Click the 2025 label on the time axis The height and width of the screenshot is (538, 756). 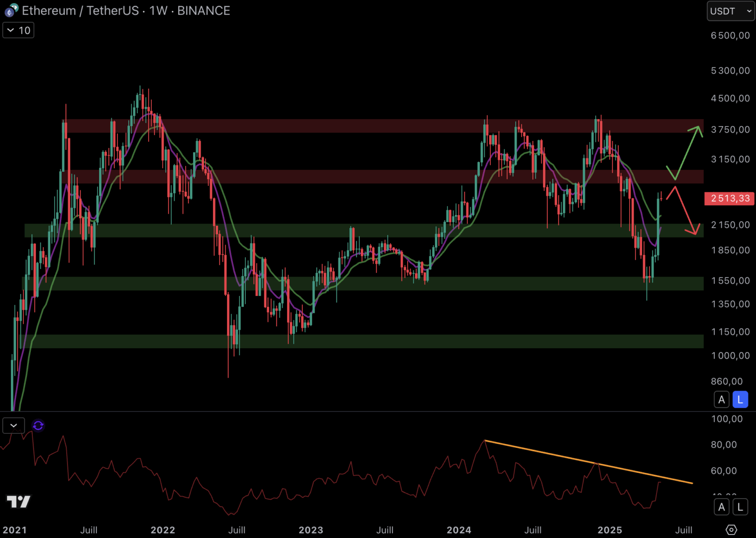[610, 530]
